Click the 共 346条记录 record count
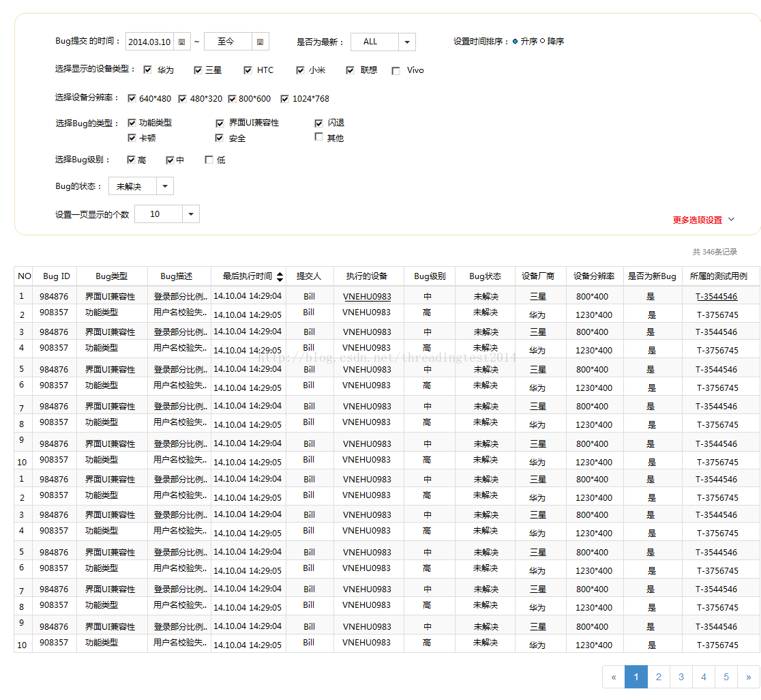The image size is (761, 700). [x=715, y=252]
